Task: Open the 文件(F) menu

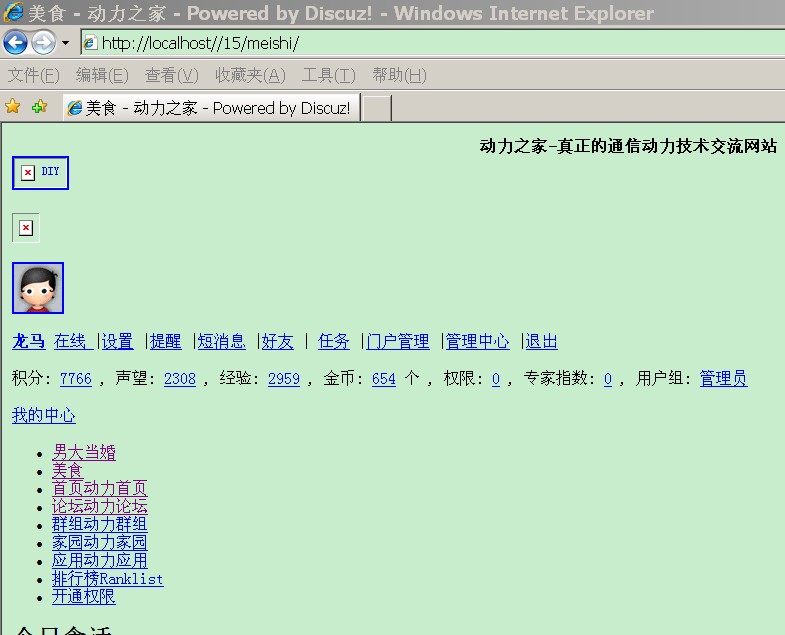Action: pos(34,75)
